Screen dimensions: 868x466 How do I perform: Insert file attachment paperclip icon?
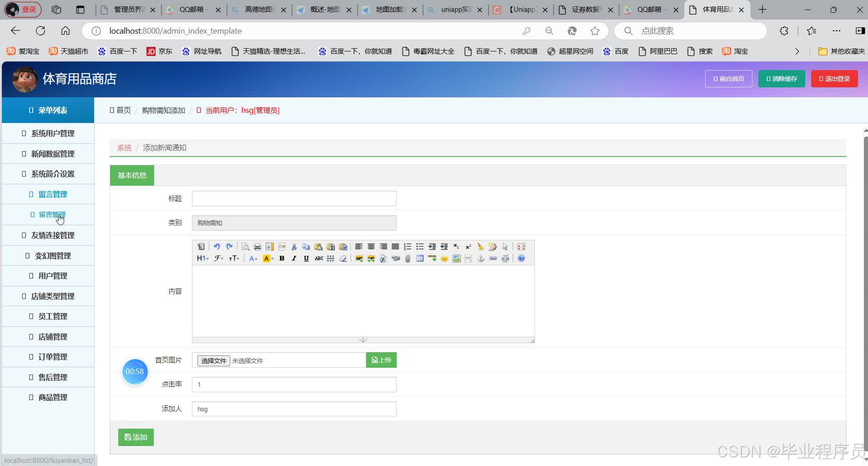(x=408, y=258)
